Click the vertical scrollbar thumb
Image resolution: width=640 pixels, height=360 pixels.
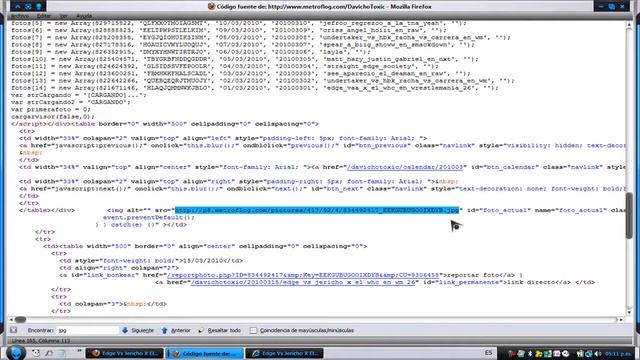(x=629, y=215)
